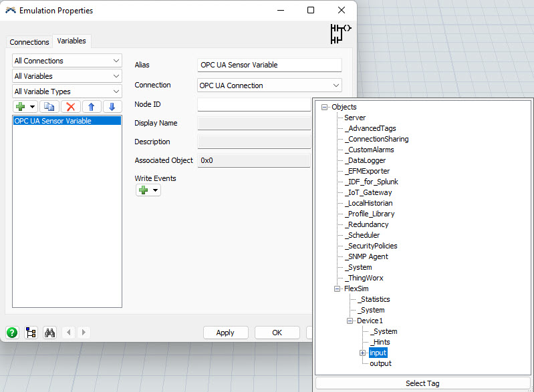Image resolution: width=534 pixels, height=392 pixels.
Task: Open the All Connections filter dropdown
Action: tap(67, 61)
